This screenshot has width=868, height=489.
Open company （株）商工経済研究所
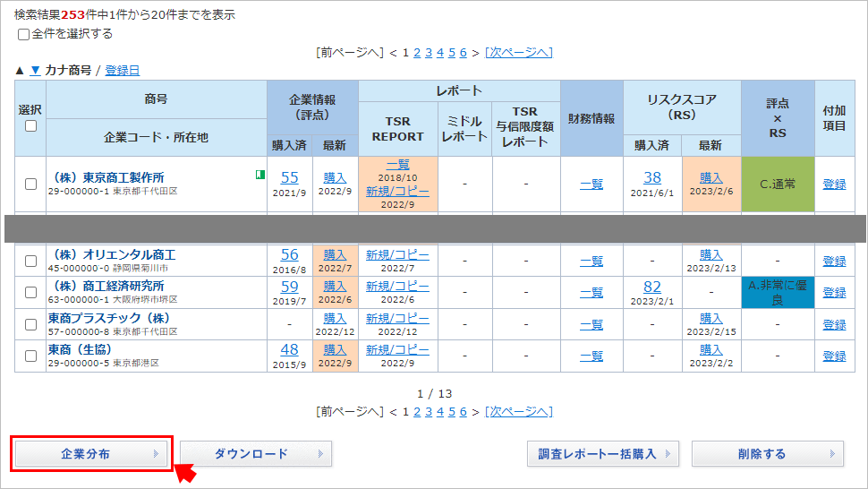click(106, 287)
